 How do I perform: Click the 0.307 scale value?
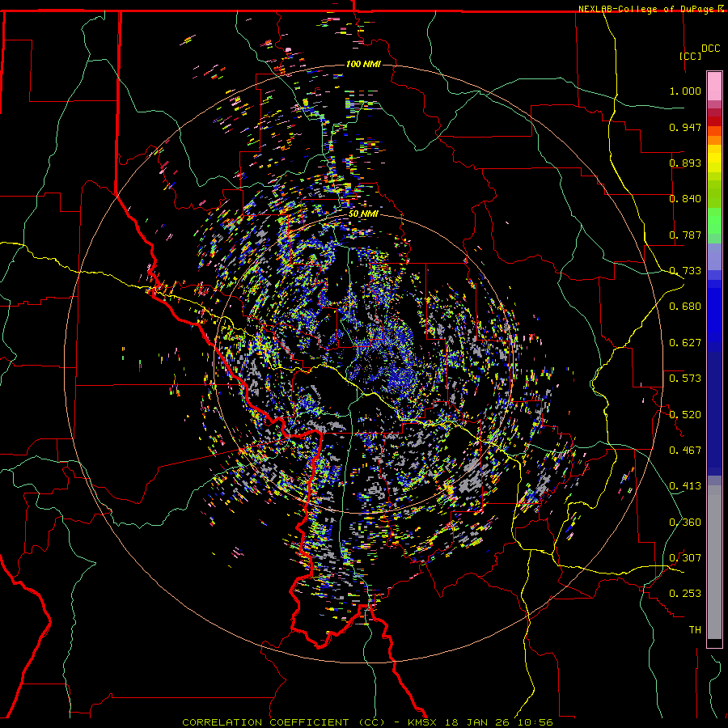coord(685,557)
